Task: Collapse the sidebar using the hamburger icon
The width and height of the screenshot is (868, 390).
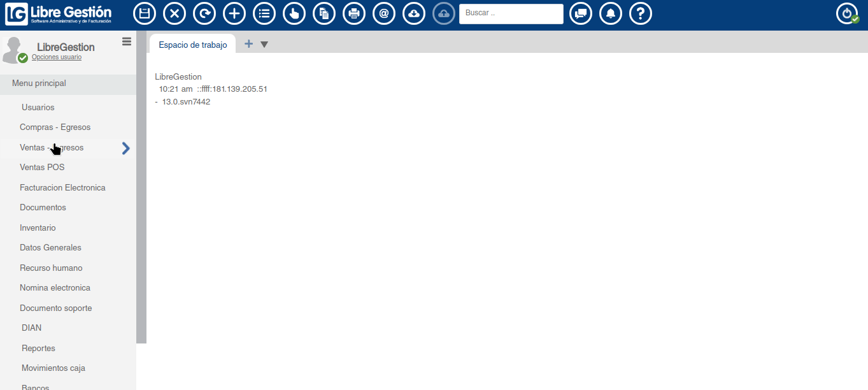Action: 127,41
